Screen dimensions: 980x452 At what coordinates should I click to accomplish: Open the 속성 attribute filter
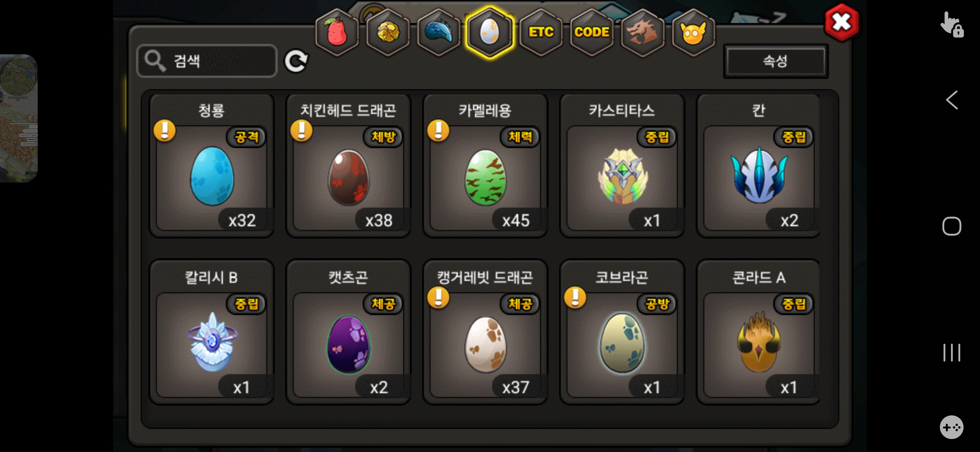775,61
